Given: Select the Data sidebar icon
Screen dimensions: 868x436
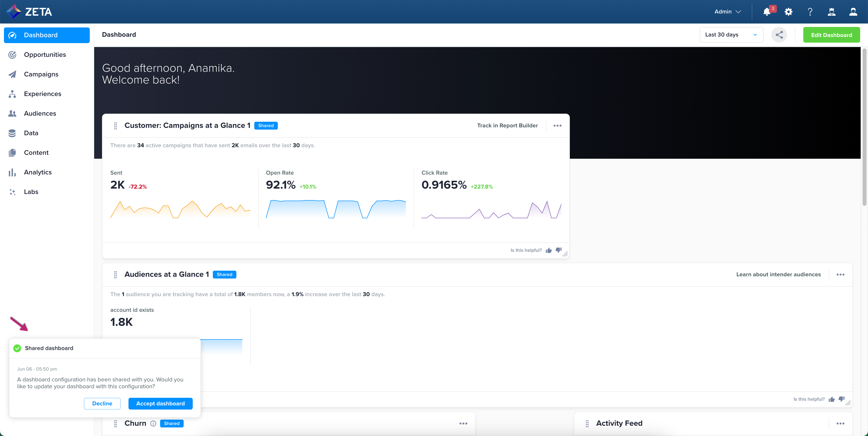Looking at the screenshot, I should pyautogui.click(x=12, y=133).
